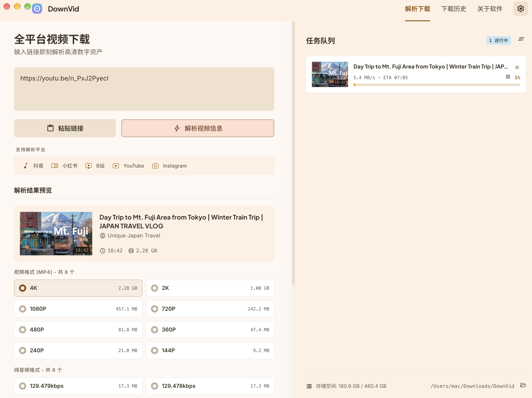Select the Instagram camera icon
This screenshot has height=398, width=532.
coord(155,166)
